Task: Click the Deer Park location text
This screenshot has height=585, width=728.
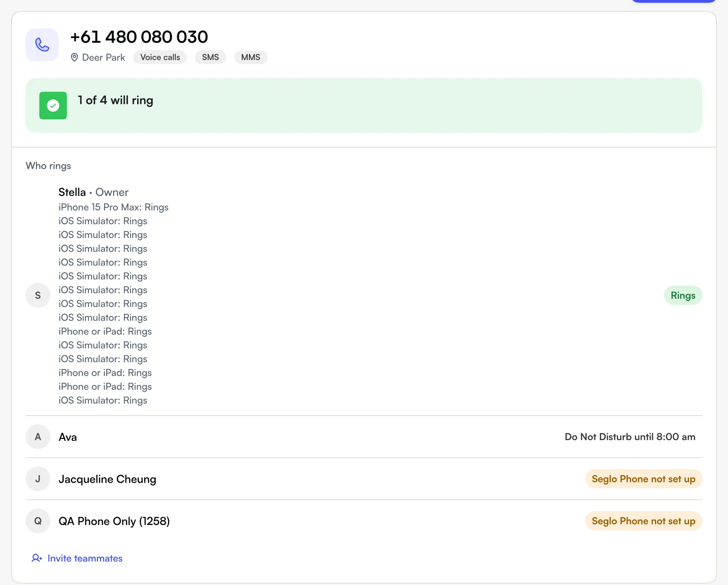Action: point(103,57)
